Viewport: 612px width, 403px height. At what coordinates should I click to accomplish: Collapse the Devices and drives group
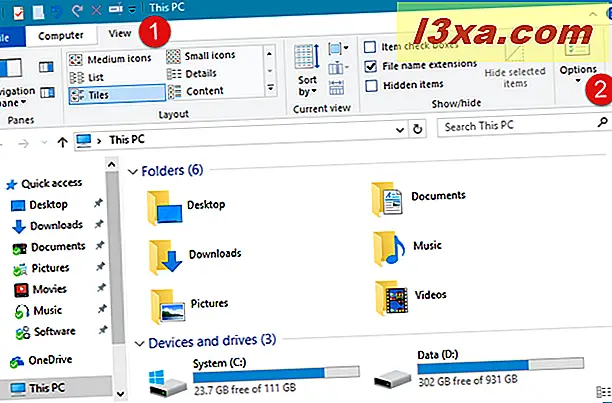coord(139,344)
